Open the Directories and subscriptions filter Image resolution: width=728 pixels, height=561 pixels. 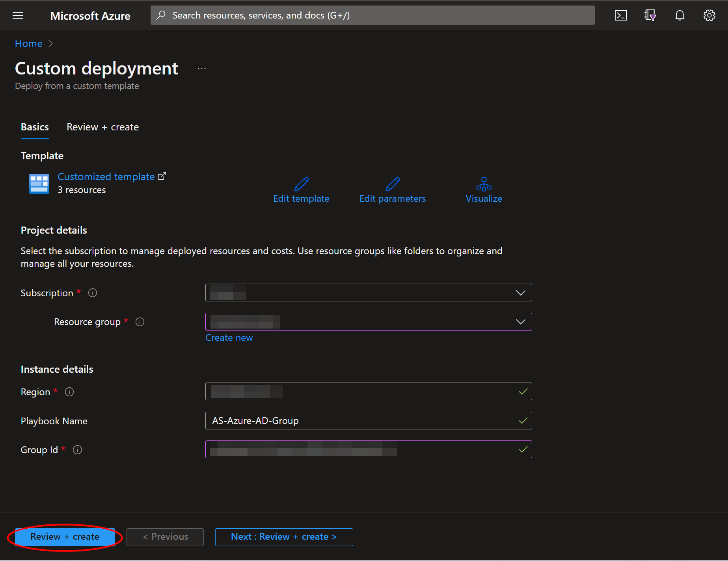click(650, 15)
